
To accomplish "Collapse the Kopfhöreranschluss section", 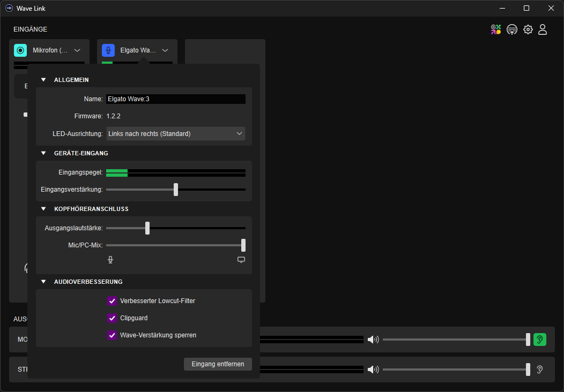I will [43, 209].
